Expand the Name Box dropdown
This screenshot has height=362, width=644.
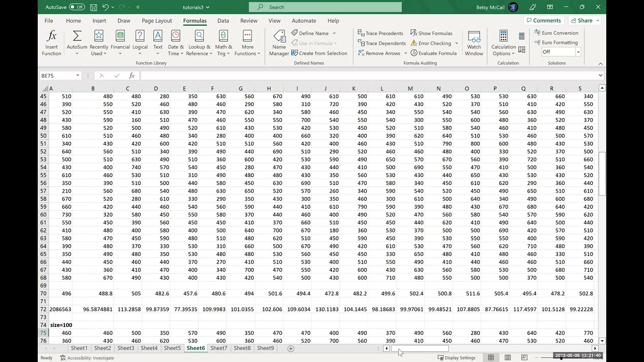pyautogui.click(x=77, y=75)
